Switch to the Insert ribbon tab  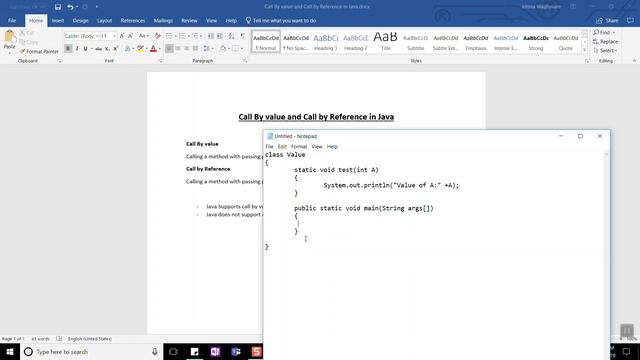[58, 20]
